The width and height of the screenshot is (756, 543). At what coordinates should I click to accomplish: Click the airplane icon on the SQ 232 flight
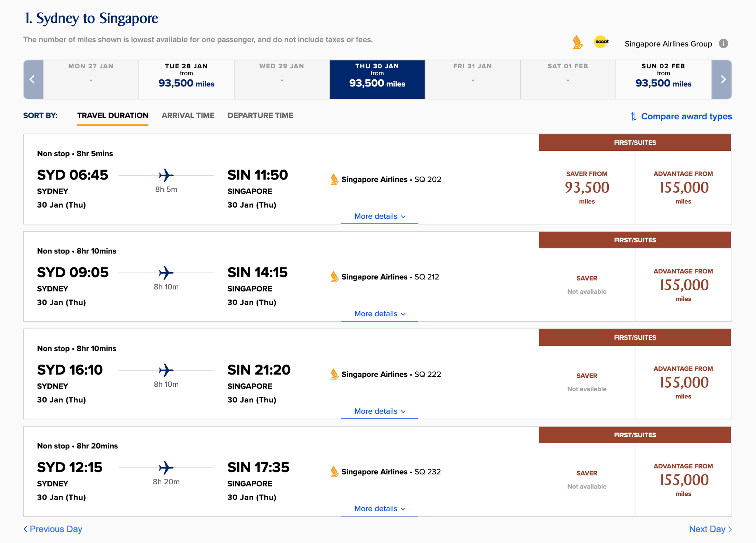point(166,468)
